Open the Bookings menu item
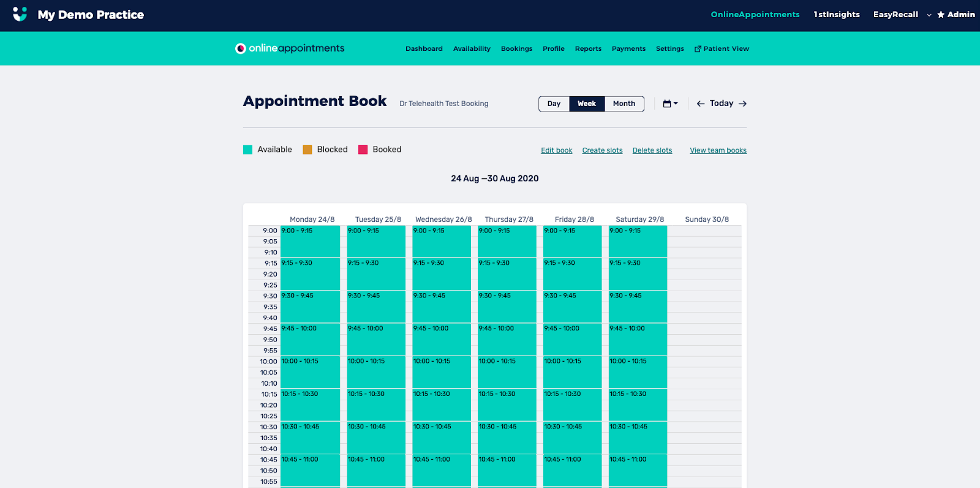Viewport: 980px width, 488px height. (516, 49)
